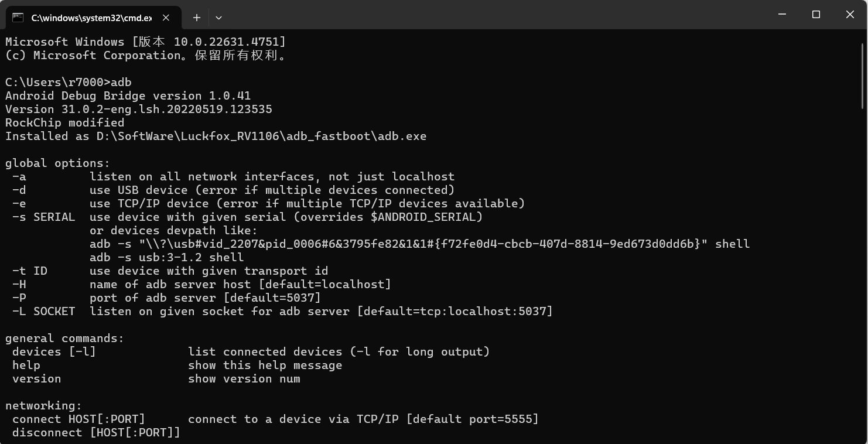This screenshot has width=868, height=444.
Task: Click the "RockChip modified" output line
Action: click(64, 122)
